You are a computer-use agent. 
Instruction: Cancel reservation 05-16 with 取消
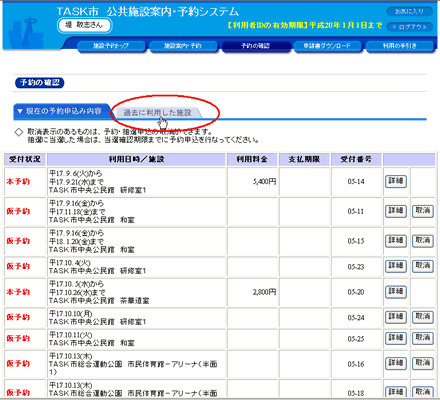(x=423, y=363)
